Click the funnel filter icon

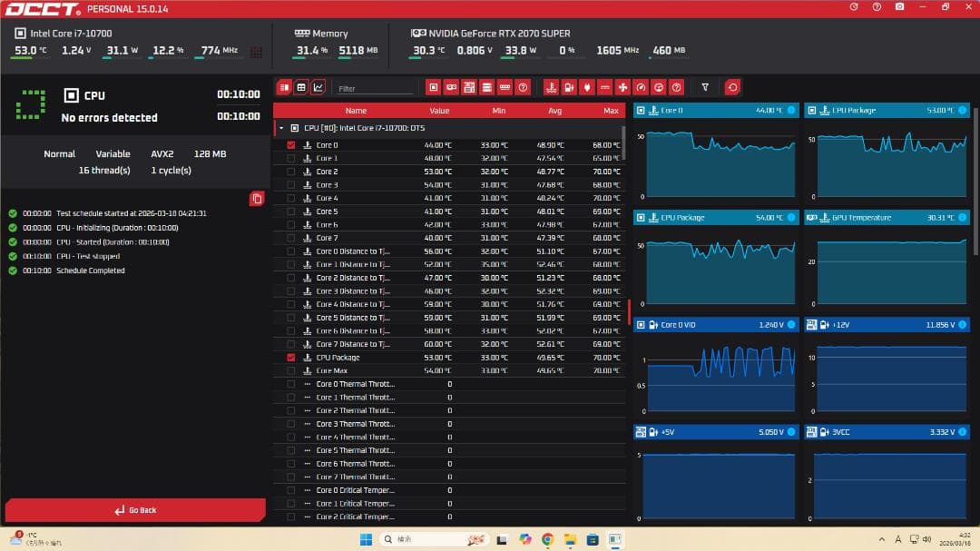[x=705, y=87]
